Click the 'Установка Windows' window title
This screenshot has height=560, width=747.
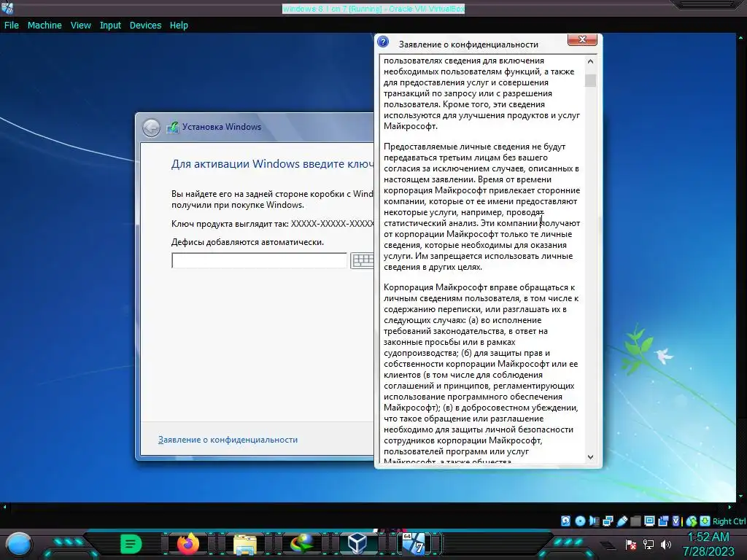(222, 127)
